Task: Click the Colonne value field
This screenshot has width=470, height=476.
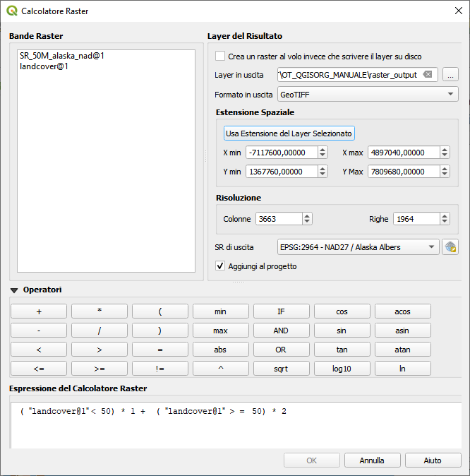Action: 279,218
